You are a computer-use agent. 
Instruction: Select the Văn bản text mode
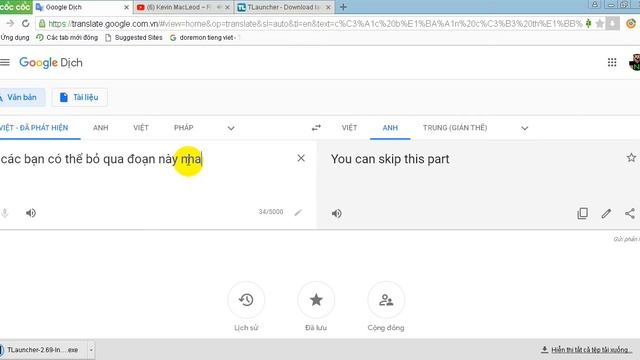pyautogui.click(x=22, y=97)
